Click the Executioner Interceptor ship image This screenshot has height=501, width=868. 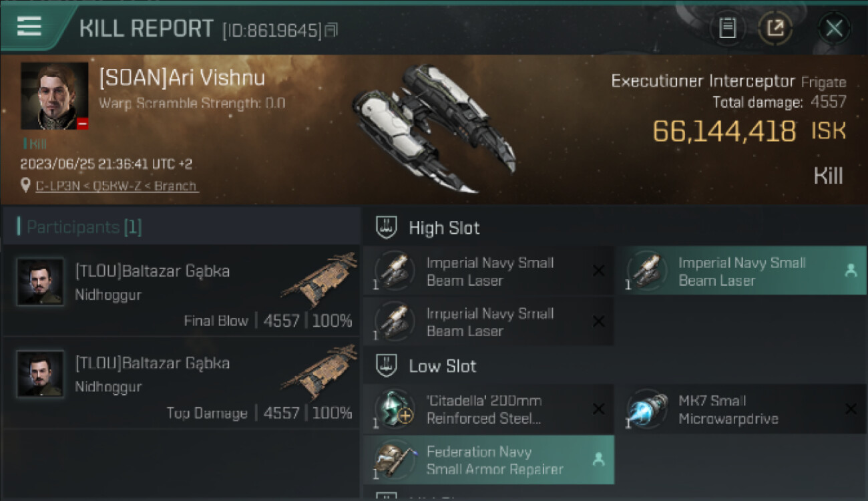[434, 128]
